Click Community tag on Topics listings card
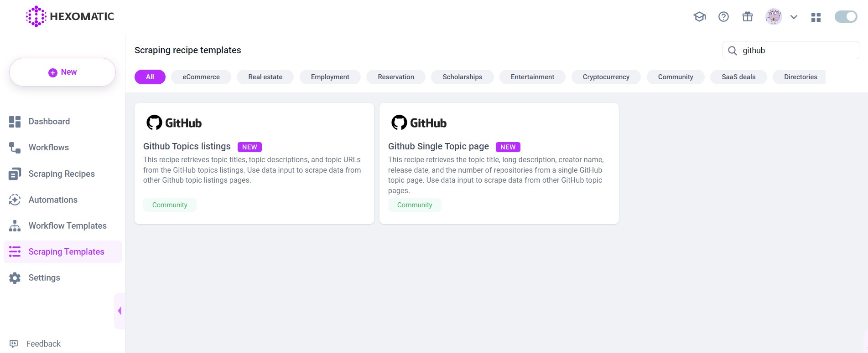 [170, 205]
